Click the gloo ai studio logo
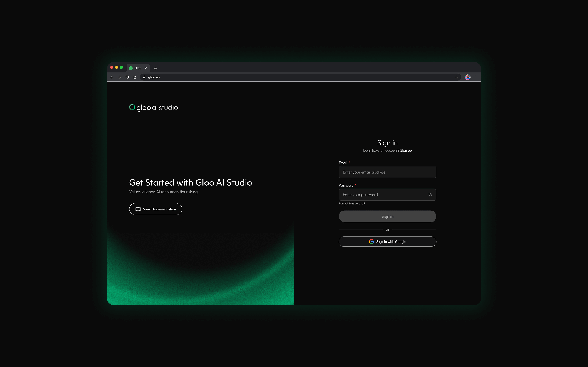 point(154,107)
